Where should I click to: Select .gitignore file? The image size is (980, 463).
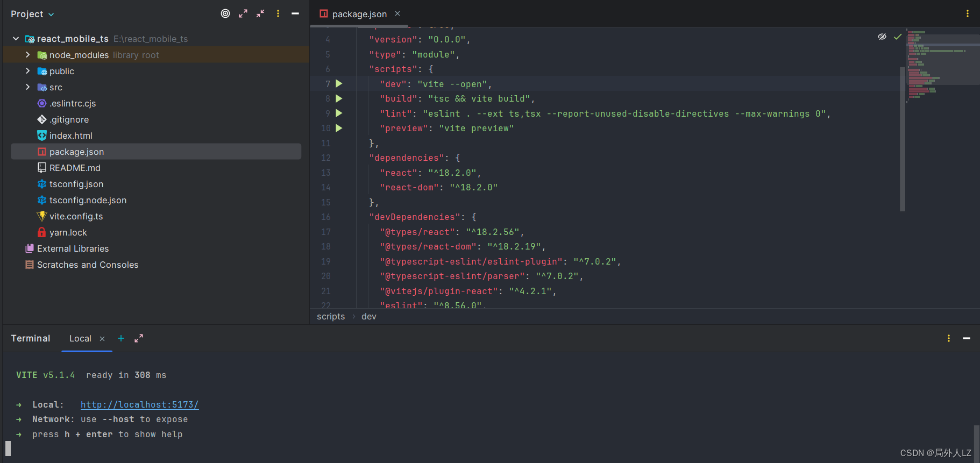(69, 119)
